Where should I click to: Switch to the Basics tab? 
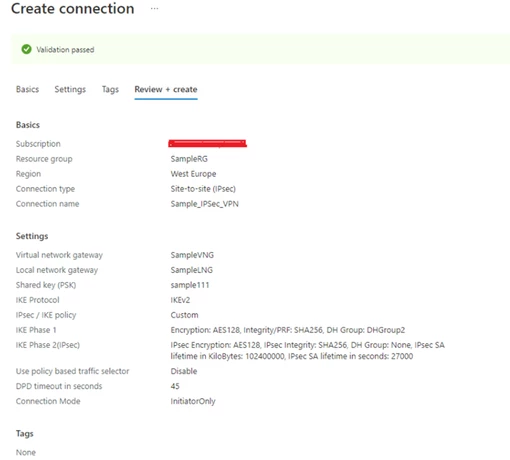pos(27,89)
